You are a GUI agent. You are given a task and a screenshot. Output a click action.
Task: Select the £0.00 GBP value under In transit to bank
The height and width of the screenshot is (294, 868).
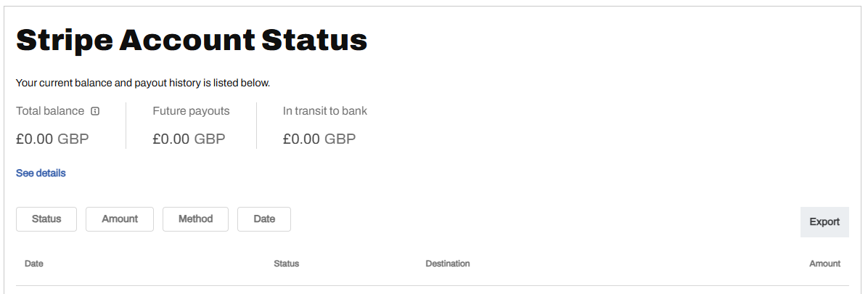pyautogui.click(x=319, y=139)
